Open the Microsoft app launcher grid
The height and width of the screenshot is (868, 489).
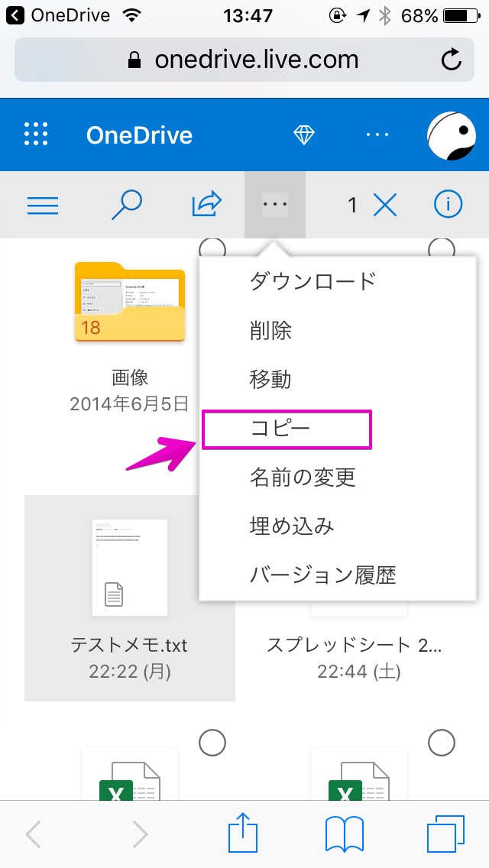37,134
